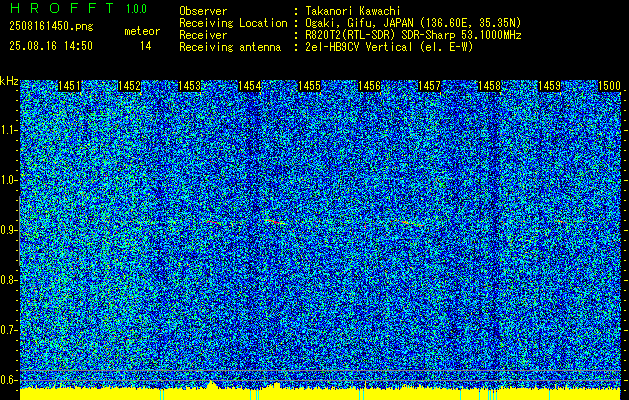The height and width of the screenshot is (400, 629).
Task: Click the HROFFT title text
Action: [x=62, y=8]
